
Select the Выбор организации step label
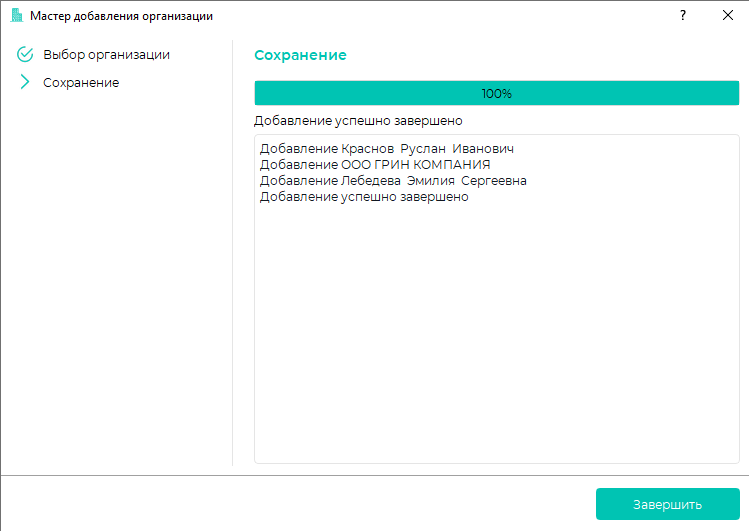[x=106, y=54]
